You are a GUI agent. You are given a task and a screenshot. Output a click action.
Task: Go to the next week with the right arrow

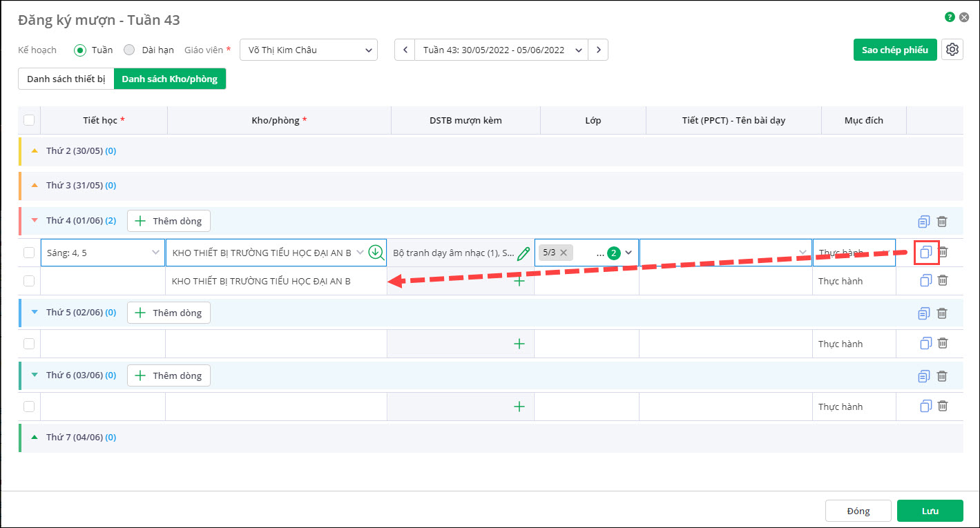click(x=598, y=50)
